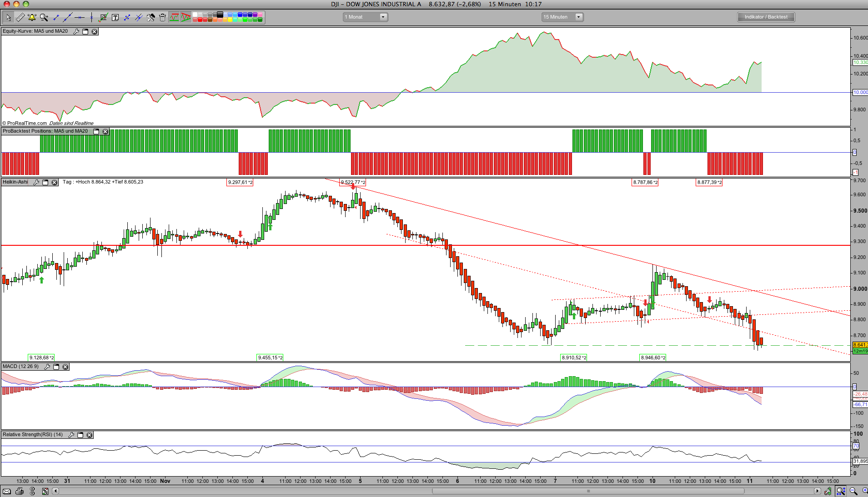Click the 8.910,52 trade label

[574, 358]
